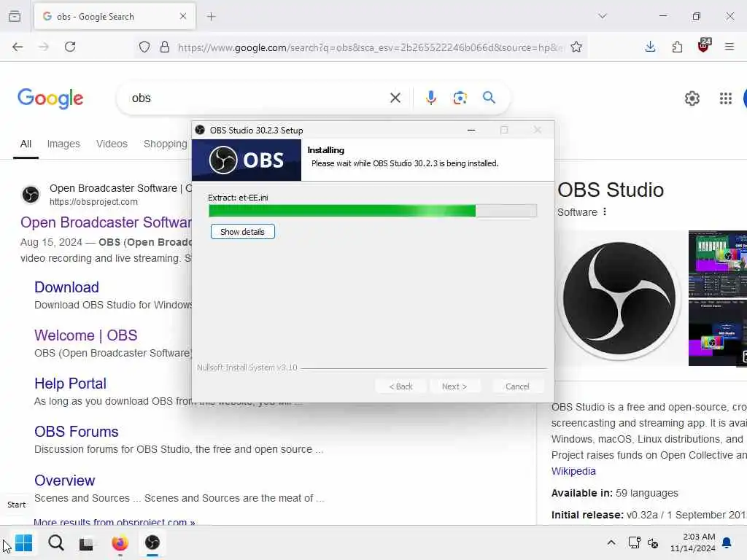This screenshot has width=747, height=560.
Task: Close the obs - Google Search tab
Action: point(183,16)
